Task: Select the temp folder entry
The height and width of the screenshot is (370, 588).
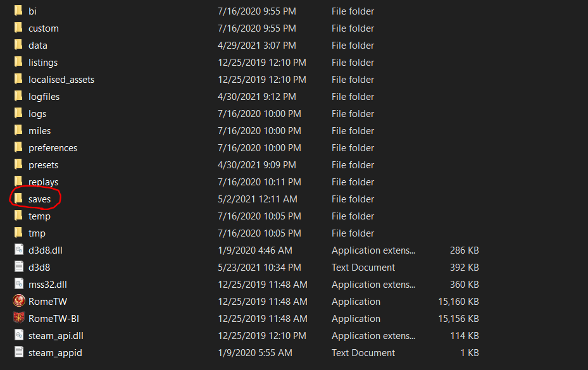Action: pos(39,216)
